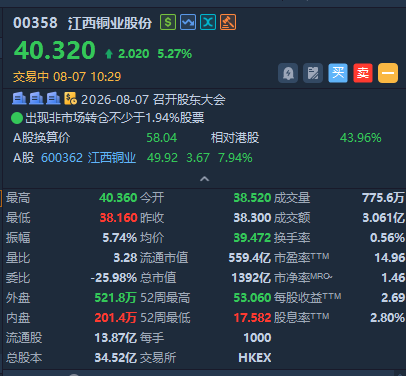This screenshot has width=406, height=376.
Task: Click the third building company event icon
Action: pyautogui.click(x=53, y=99)
